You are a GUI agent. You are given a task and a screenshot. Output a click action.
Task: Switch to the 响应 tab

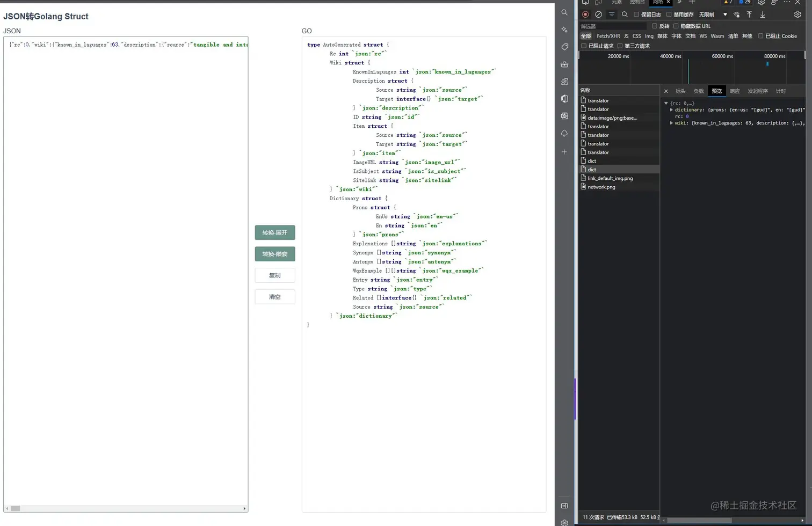coord(735,91)
